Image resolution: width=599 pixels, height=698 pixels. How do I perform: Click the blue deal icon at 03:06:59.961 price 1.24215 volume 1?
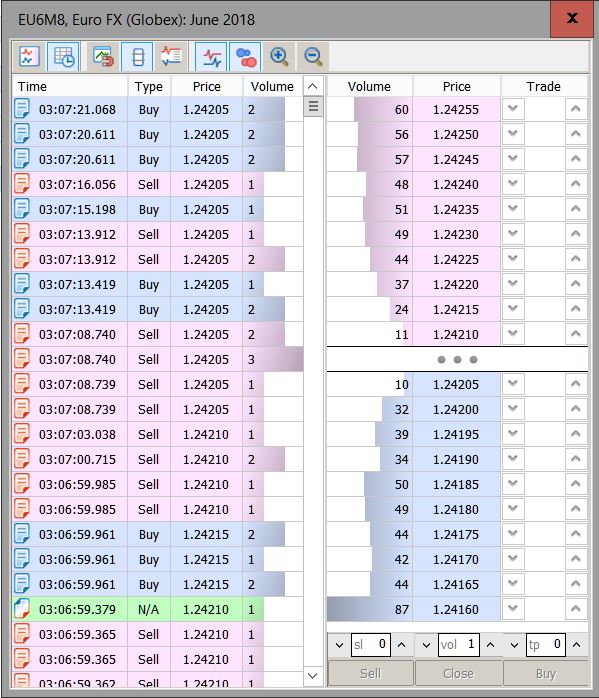coord(22,559)
